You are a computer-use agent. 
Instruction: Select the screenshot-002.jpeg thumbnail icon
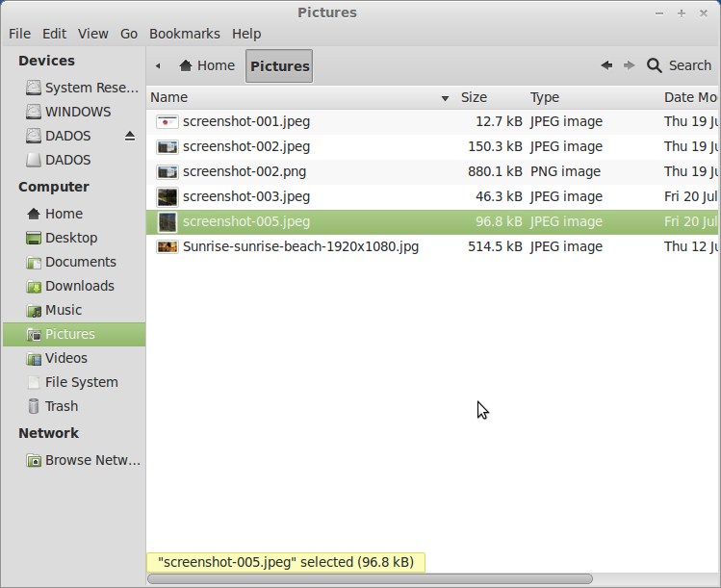(167, 147)
